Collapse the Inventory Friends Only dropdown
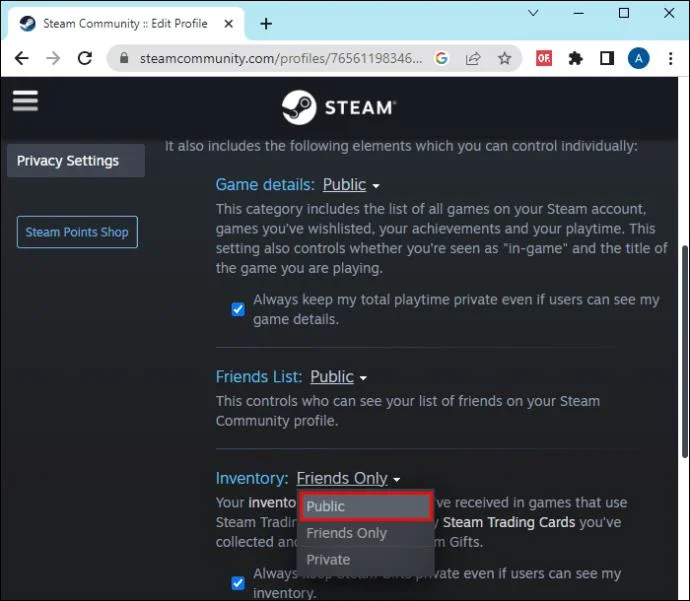 pyautogui.click(x=348, y=478)
